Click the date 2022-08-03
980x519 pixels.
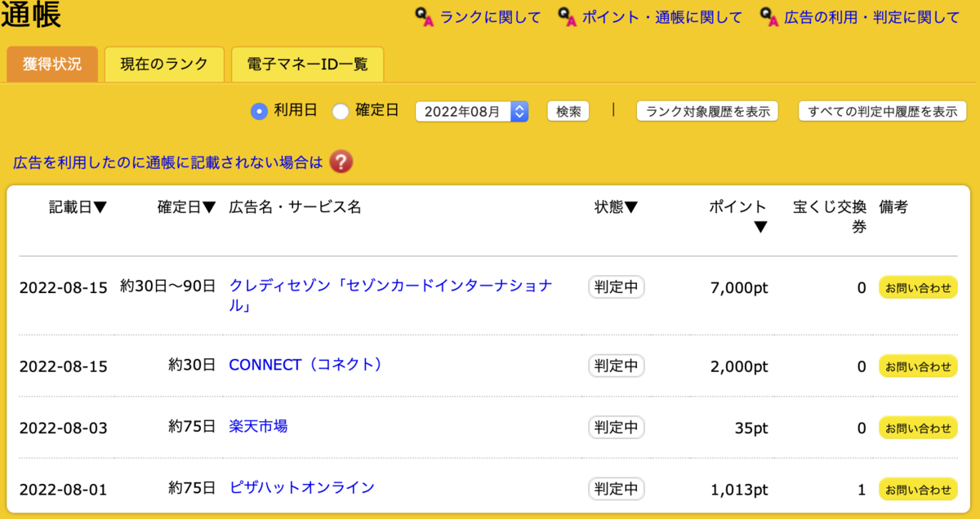pyautogui.click(x=64, y=428)
